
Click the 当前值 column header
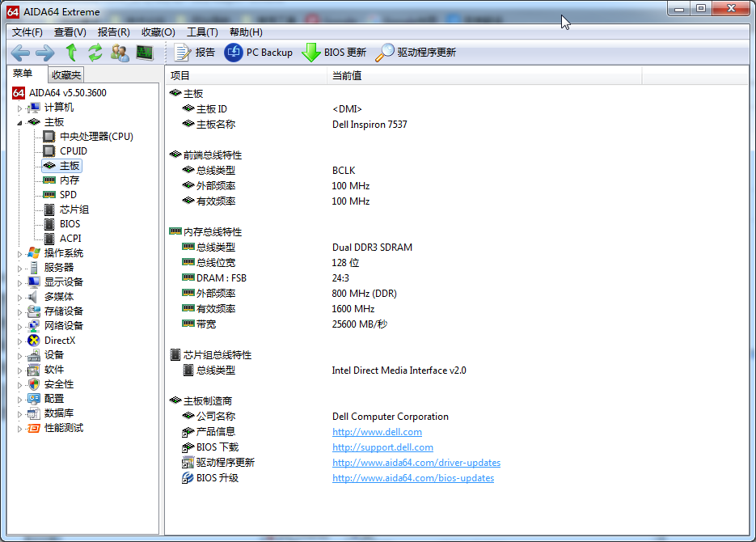click(x=484, y=76)
